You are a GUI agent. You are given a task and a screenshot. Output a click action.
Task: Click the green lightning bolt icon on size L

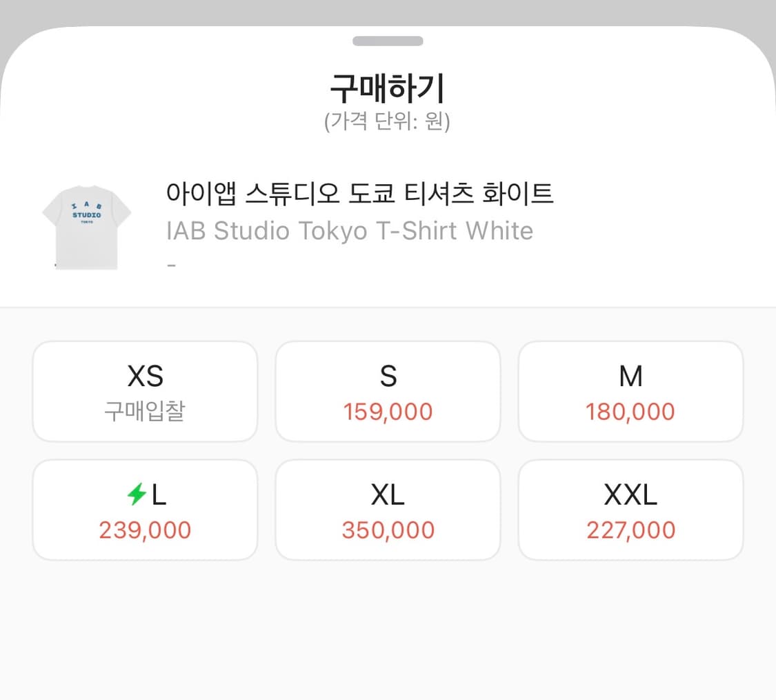click(135, 492)
